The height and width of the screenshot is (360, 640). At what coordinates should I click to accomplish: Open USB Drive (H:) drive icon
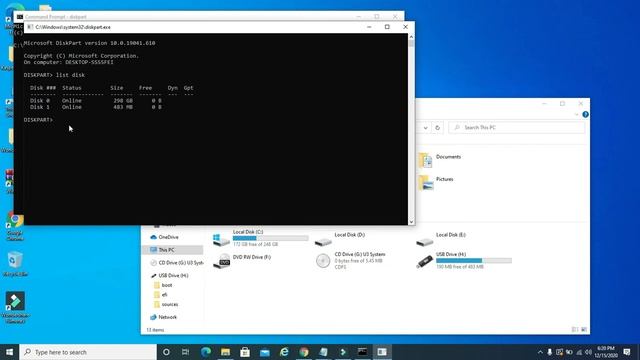coord(424,261)
